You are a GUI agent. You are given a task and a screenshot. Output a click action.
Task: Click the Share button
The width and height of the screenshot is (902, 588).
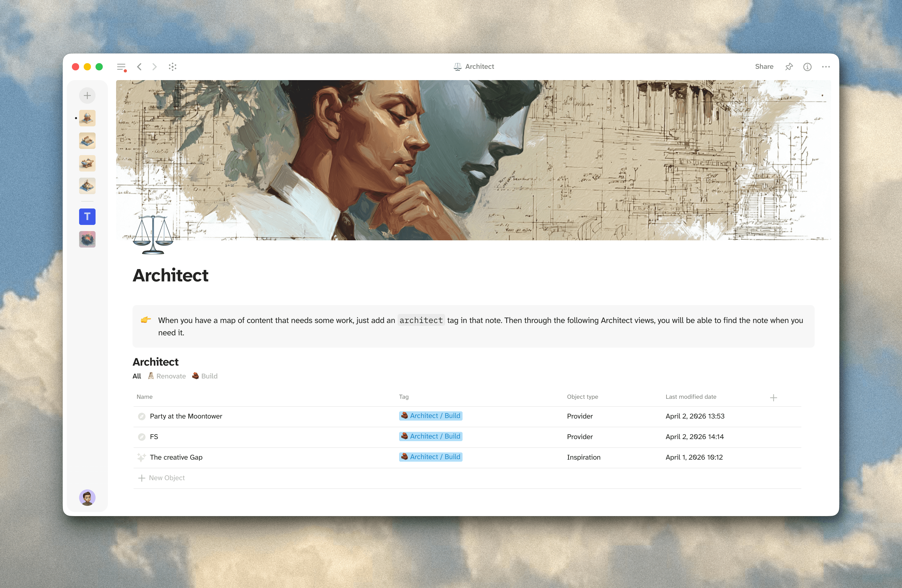[764, 67]
